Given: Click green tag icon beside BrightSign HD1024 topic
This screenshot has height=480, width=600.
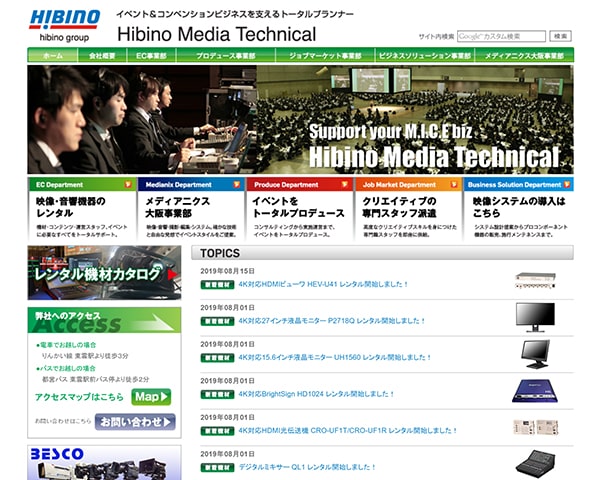Looking at the screenshot, I should (217, 394).
